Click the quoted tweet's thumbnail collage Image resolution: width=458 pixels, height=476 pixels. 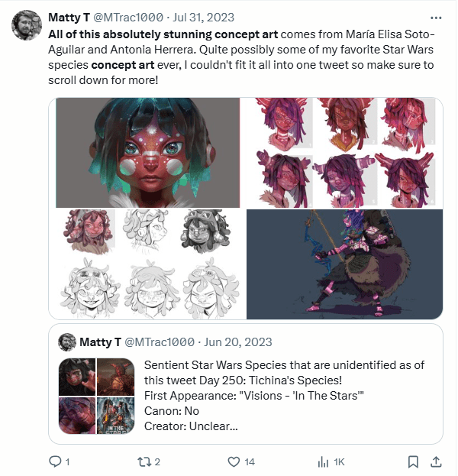[95, 396]
